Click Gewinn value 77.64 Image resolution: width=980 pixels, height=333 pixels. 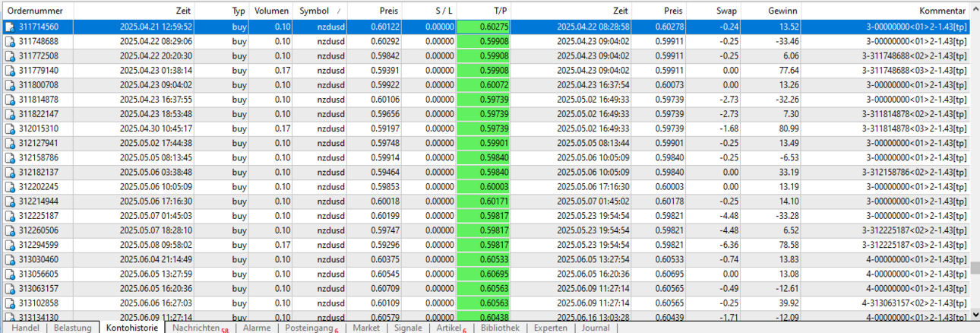pos(787,70)
